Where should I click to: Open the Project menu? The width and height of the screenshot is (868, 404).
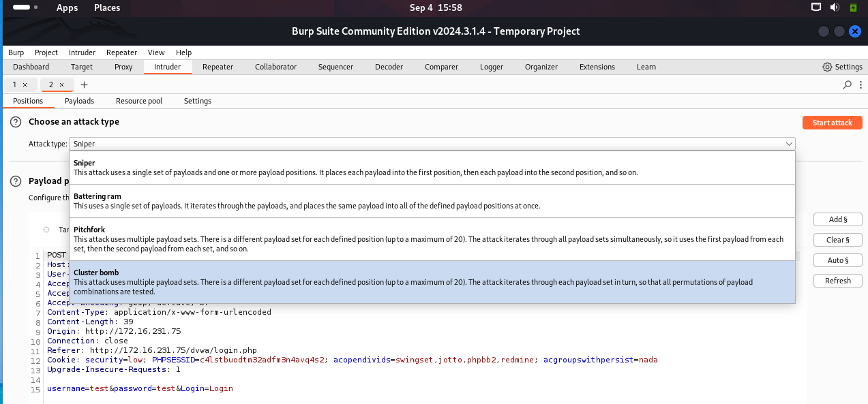pos(46,52)
